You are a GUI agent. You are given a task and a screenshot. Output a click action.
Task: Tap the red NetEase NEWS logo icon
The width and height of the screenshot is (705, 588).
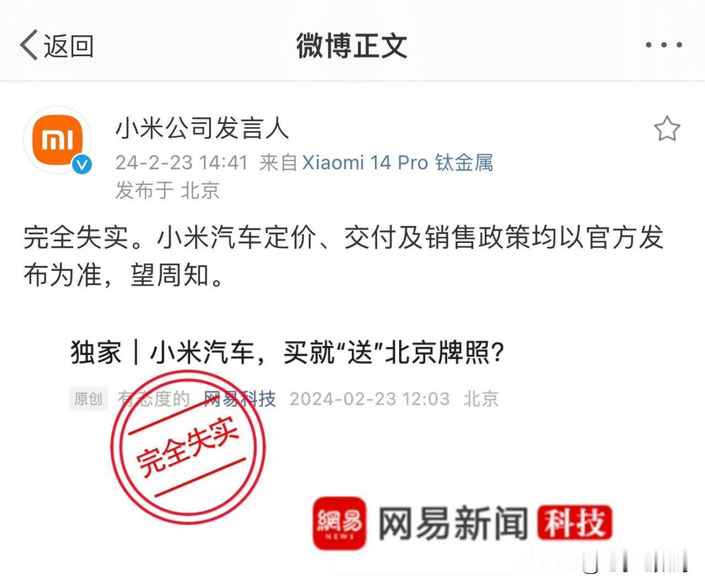pyautogui.click(x=340, y=523)
